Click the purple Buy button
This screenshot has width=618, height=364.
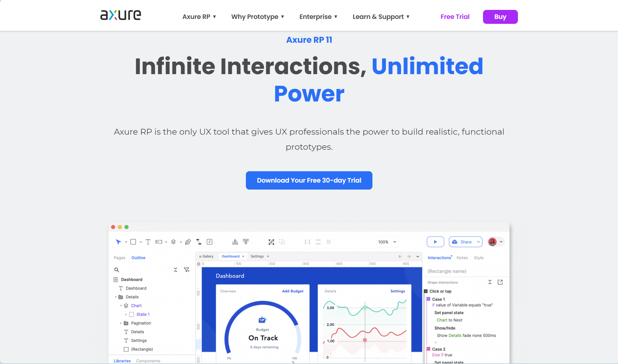coord(500,17)
